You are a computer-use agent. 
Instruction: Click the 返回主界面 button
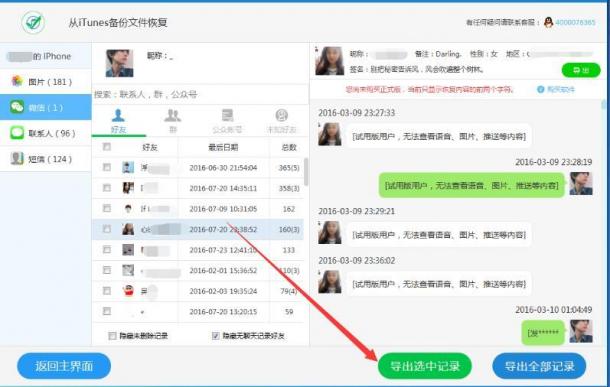pyautogui.click(x=64, y=366)
